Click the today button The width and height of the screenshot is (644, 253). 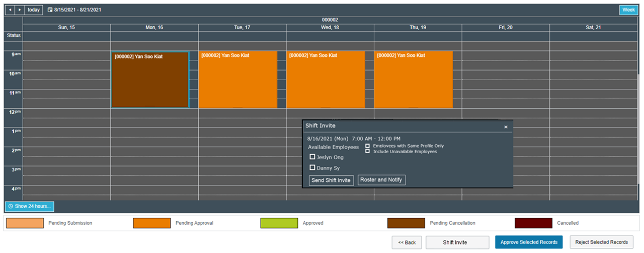(34, 10)
